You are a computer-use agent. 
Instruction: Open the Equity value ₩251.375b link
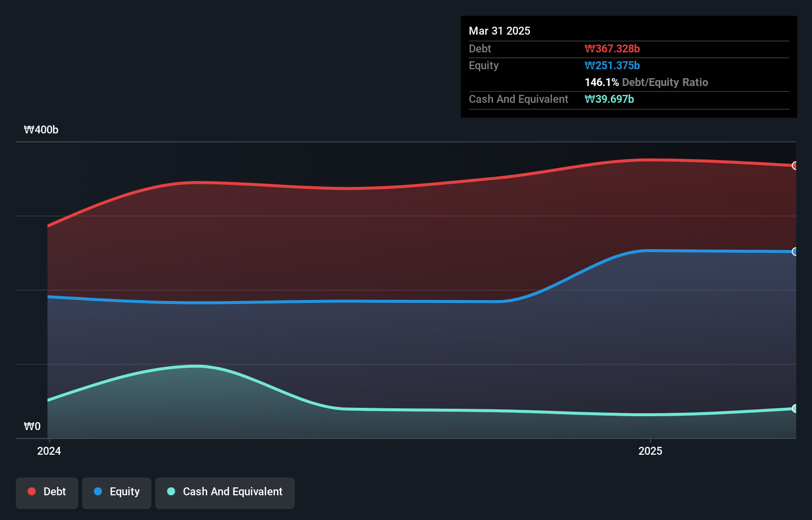612,65
